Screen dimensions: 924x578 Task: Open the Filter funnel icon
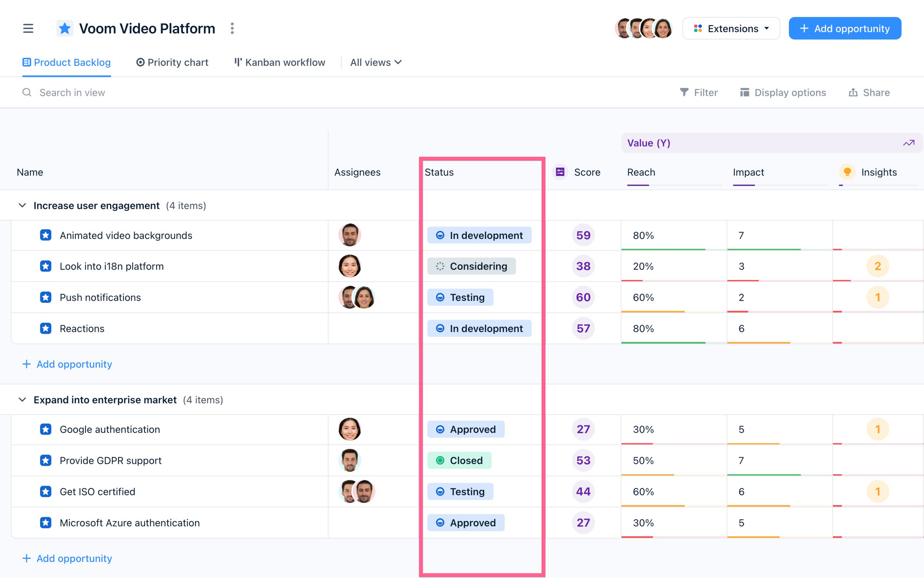pyautogui.click(x=684, y=92)
